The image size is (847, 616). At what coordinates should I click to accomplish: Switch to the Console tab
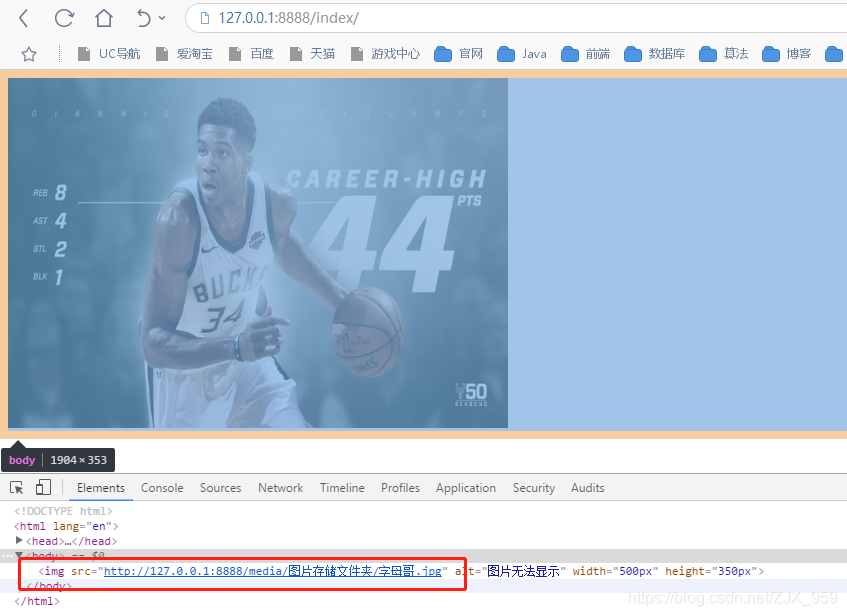(x=162, y=488)
